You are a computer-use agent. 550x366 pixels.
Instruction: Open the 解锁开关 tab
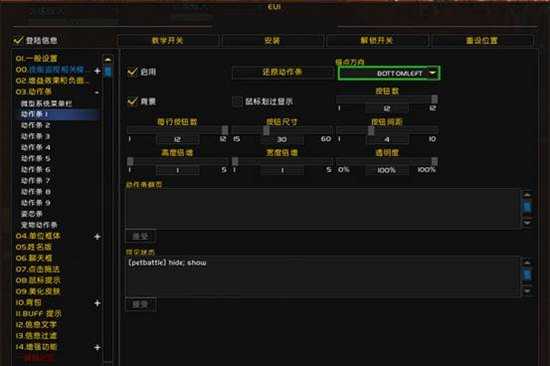pos(377,41)
